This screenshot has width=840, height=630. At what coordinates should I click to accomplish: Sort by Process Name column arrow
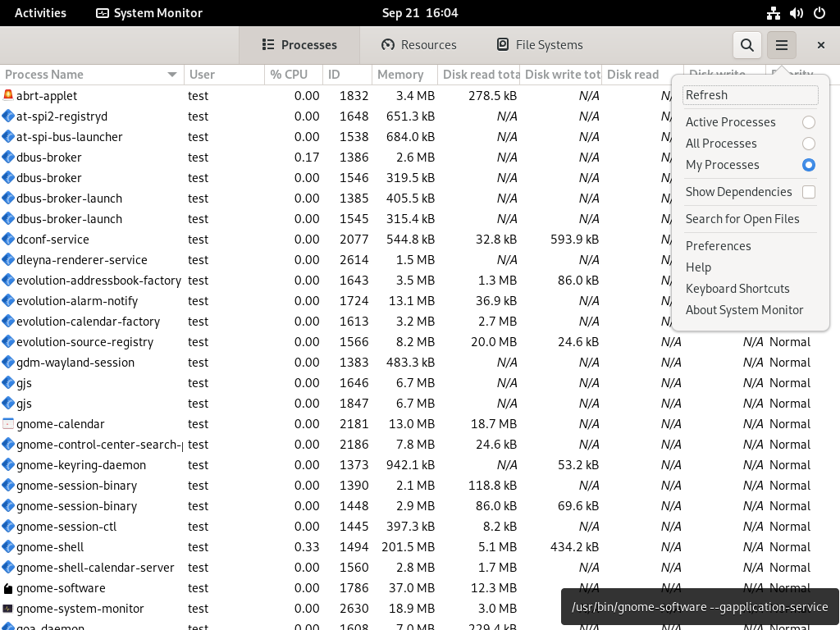172,75
